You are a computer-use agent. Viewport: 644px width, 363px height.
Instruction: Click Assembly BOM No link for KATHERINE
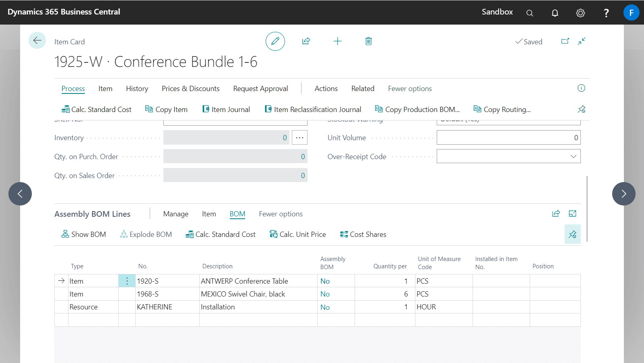click(x=325, y=307)
